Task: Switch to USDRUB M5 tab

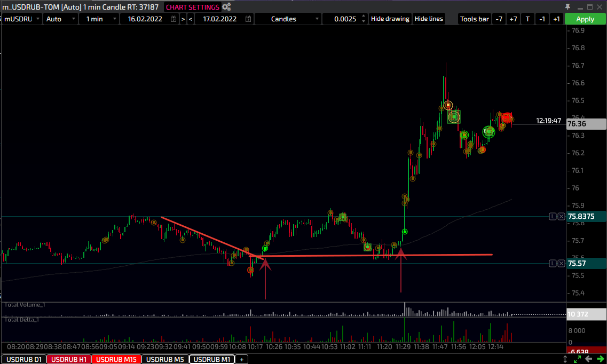Action: tap(165, 359)
